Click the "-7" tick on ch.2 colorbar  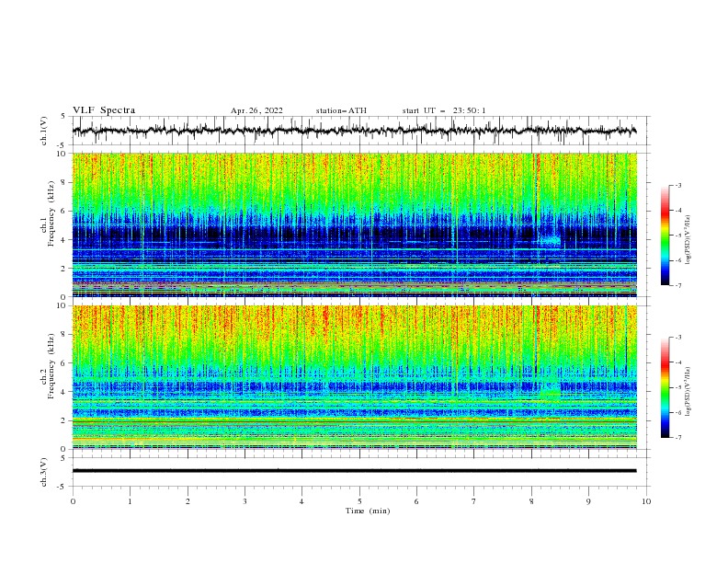pos(677,437)
